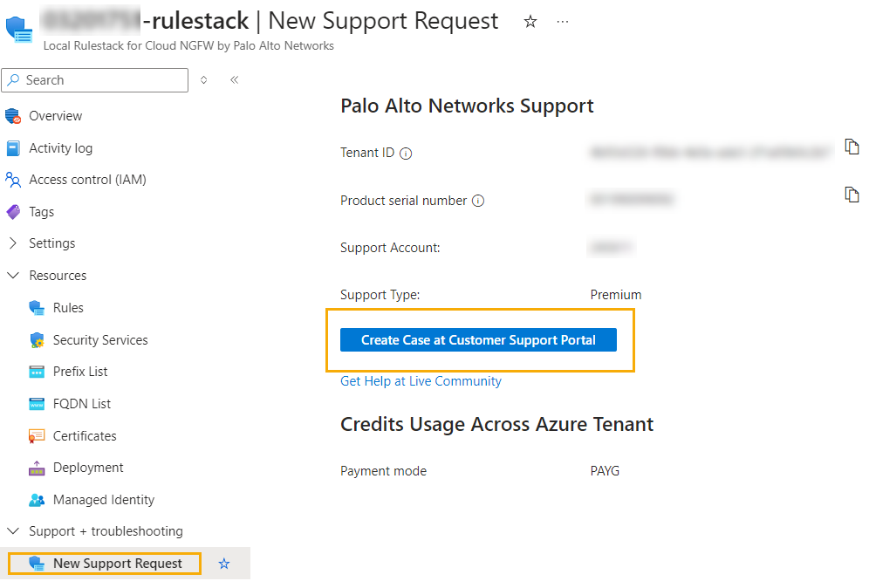
Task: Open Security Services in Resources
Action: point(100,340)
